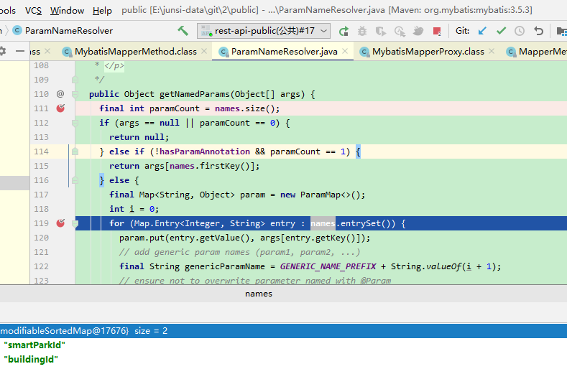Click the class icon on ParamNameResolver.java tab
Viewport: 567px width, 392px height.
point(223,52)
